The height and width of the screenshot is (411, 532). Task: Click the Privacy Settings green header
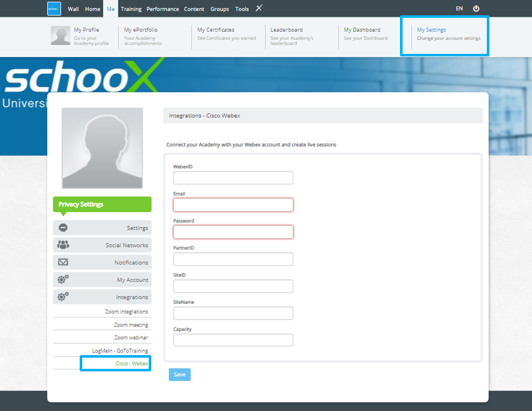tap(102, 204)
